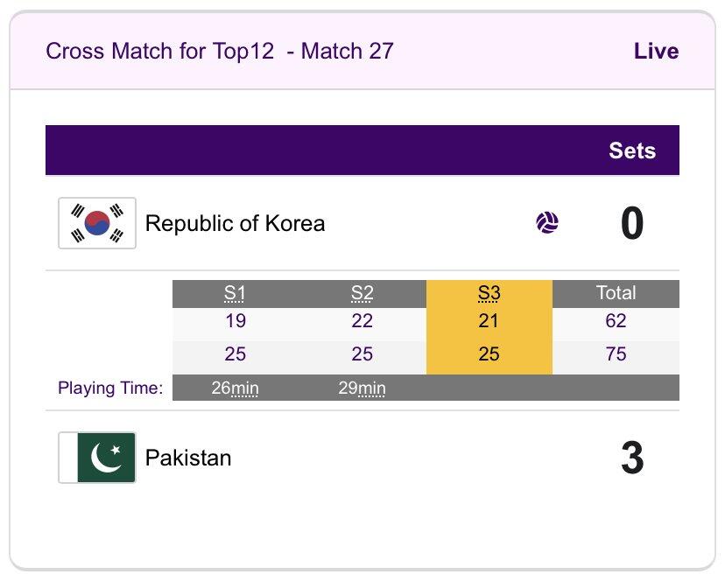This screenshot has height=588, width=725.
Task: Click the Live status label
Action: [656, 51]
